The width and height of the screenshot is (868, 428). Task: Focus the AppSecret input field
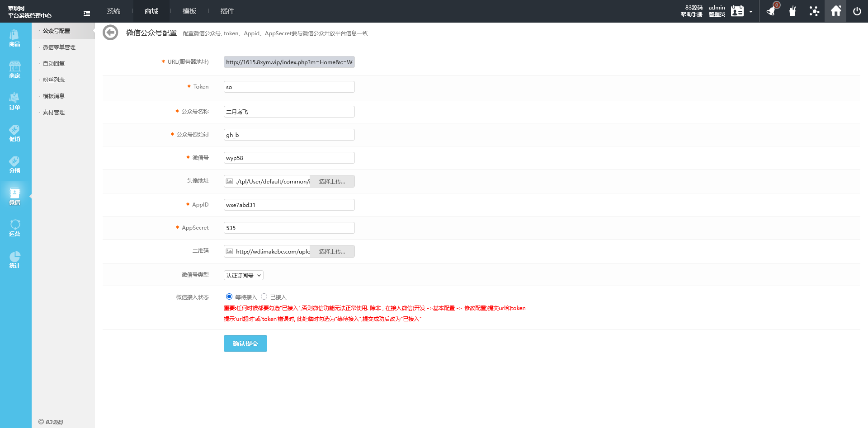289,228
